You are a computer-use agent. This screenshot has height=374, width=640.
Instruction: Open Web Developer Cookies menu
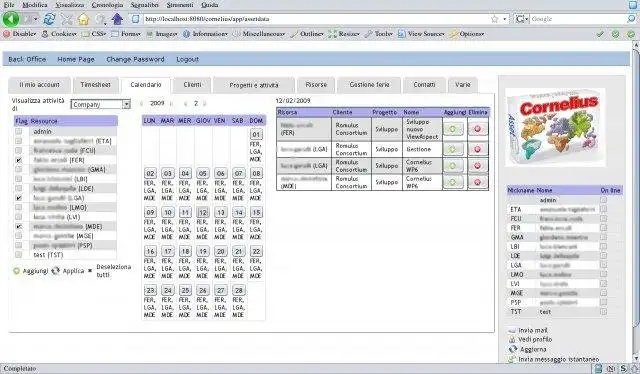[60, 34]
